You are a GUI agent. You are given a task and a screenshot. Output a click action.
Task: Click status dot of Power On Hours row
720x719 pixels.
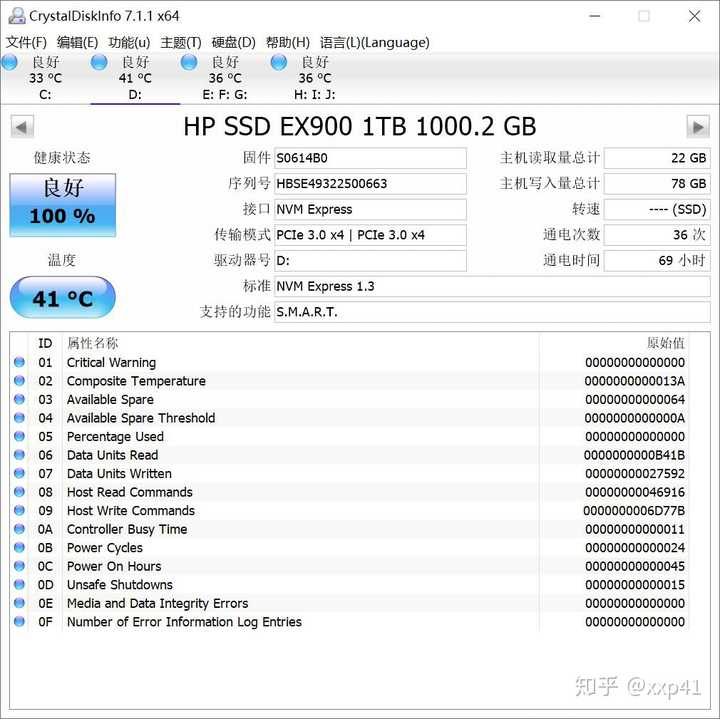coord(19,566)
